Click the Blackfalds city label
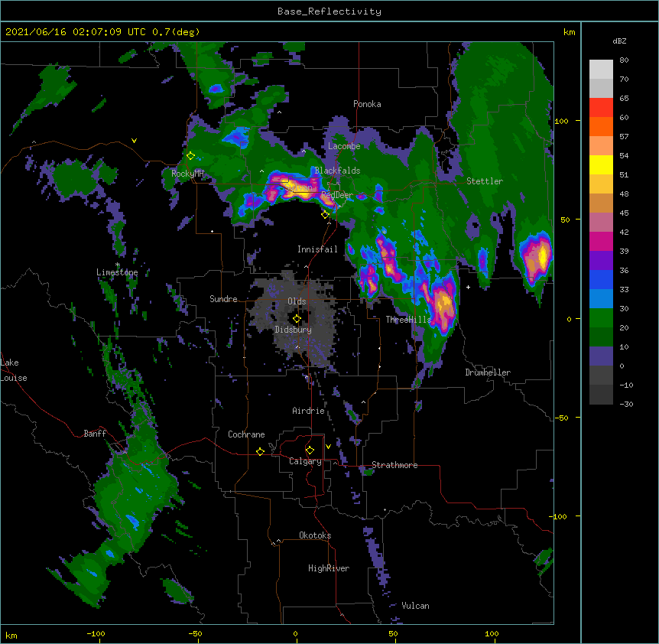The height and width of the screenshot is (644, 659). click(x=337, y=171)
